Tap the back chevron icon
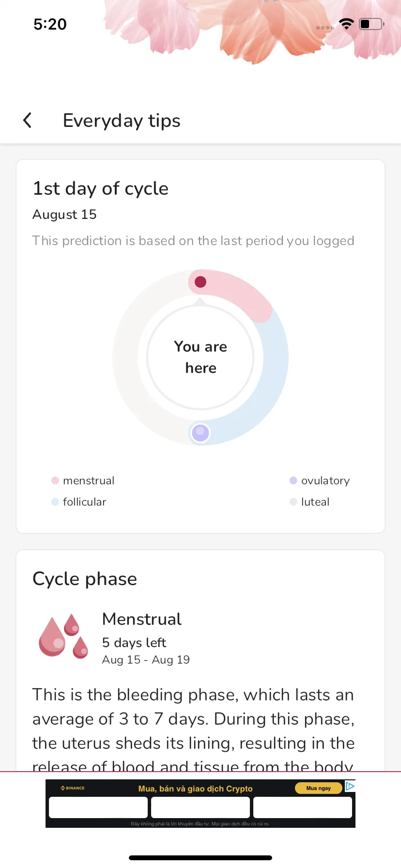This screenshot has height=868, width=401. pos(28,120)
